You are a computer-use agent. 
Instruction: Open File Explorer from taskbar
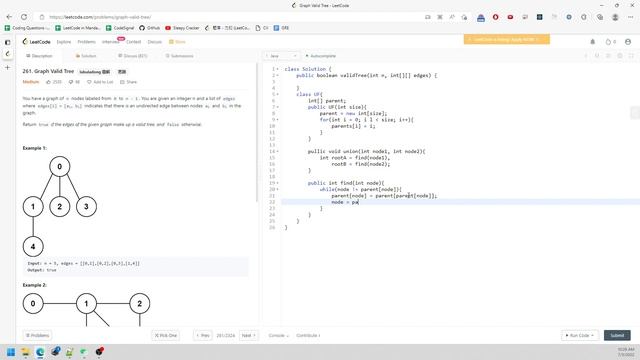25,352
